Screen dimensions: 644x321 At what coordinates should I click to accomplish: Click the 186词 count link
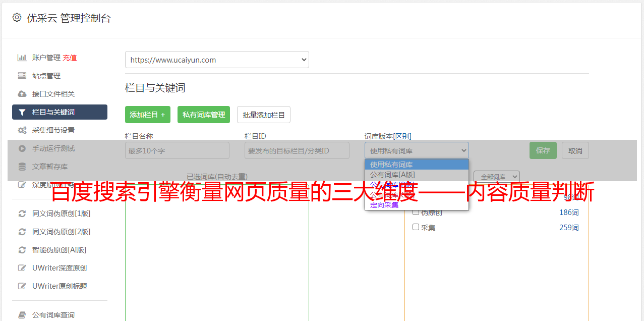(x=569, y=212)
